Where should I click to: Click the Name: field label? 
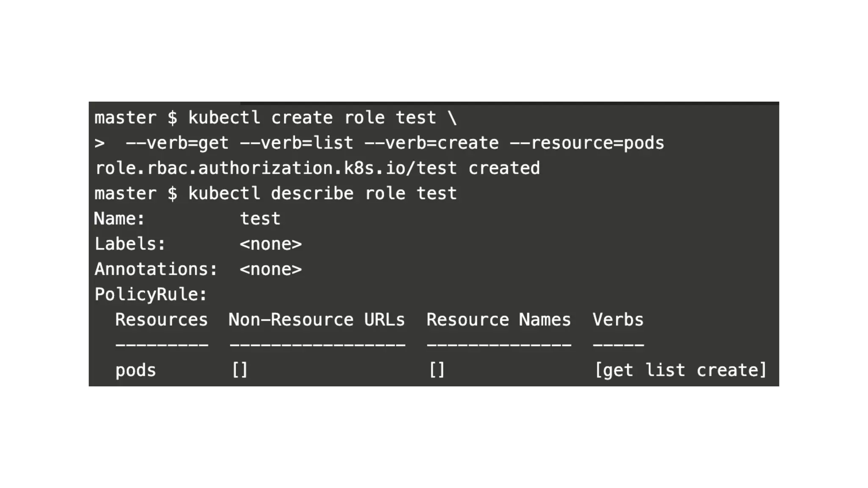pos(120,219)
